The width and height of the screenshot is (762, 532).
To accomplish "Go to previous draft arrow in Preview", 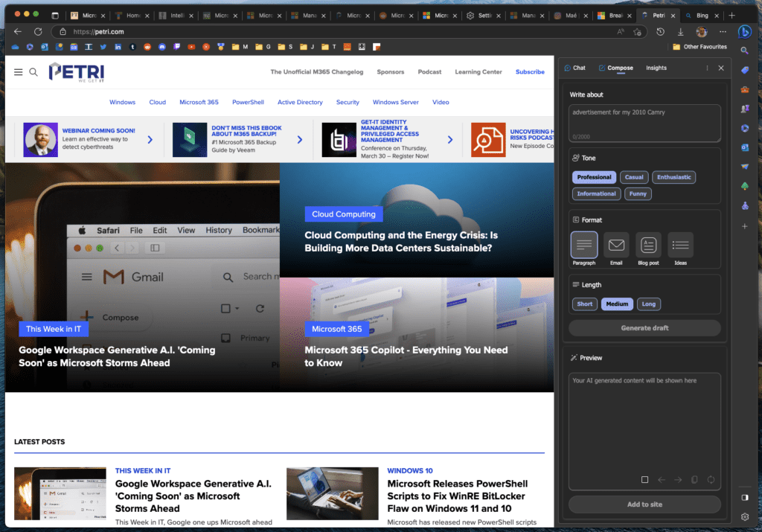I will (x=662, y=479).
